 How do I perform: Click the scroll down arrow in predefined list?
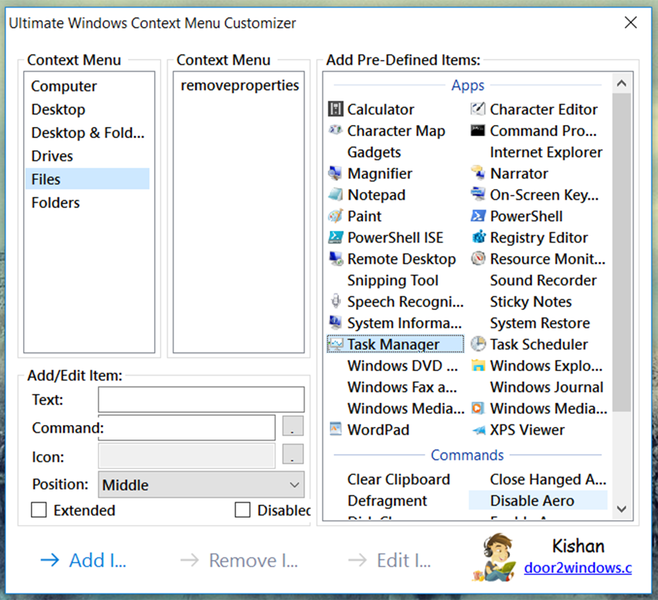621,509
